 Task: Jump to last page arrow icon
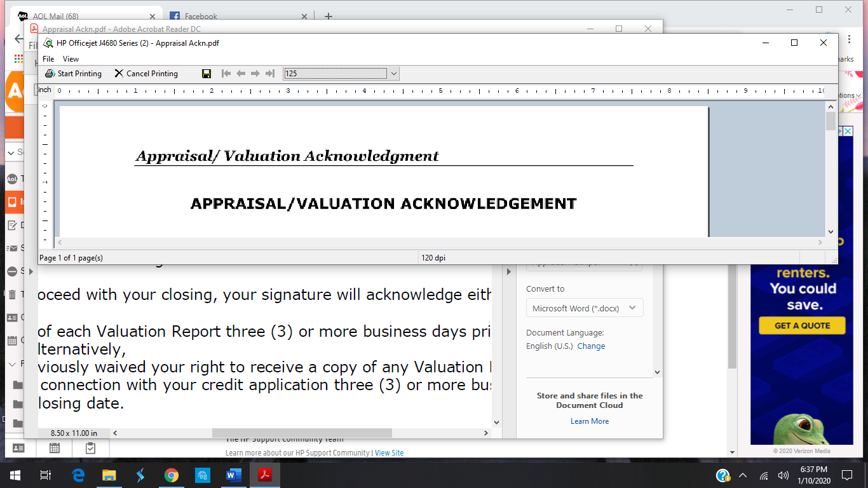point(270,74)
